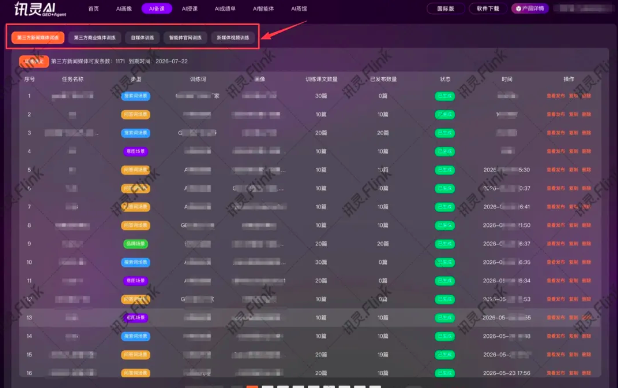Viewport: 618px width, 388px height.
Task: Click 查看发布 in row 16
Action: (556, 373)
